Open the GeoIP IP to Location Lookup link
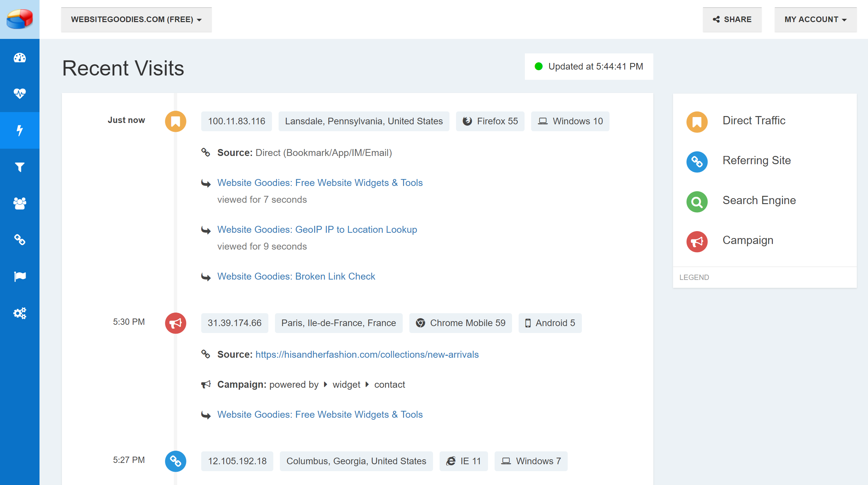Image resolution: width=868 pixels, height=485 pixels. coord(317,229)
